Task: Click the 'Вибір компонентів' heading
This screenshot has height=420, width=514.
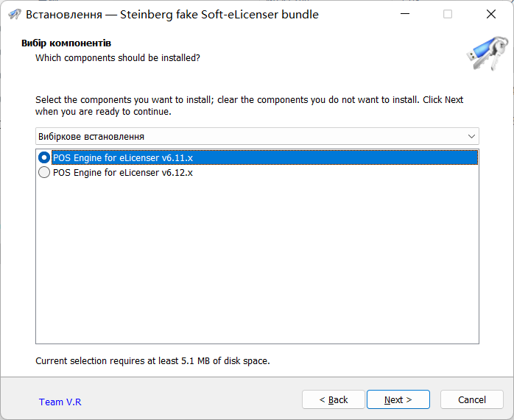Action: point(66,43)
